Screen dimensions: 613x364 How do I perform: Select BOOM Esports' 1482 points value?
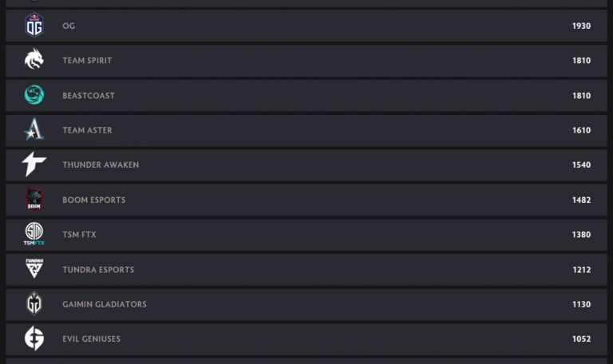click(x=581, y=200)
